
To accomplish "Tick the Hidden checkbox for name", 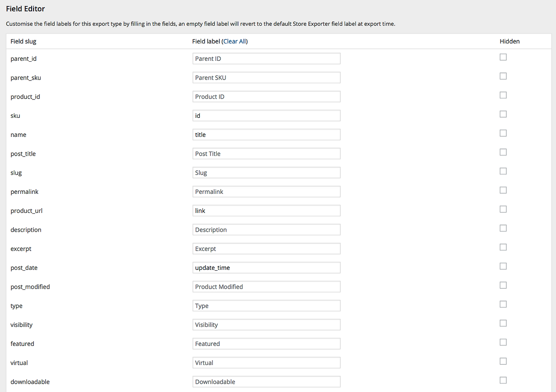I will 503,133.
